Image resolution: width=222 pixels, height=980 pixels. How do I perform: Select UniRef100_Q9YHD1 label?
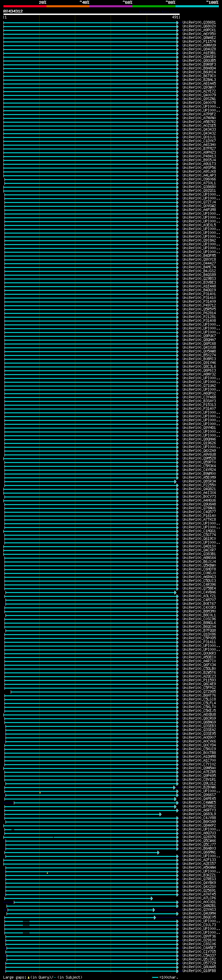(199, 428)
